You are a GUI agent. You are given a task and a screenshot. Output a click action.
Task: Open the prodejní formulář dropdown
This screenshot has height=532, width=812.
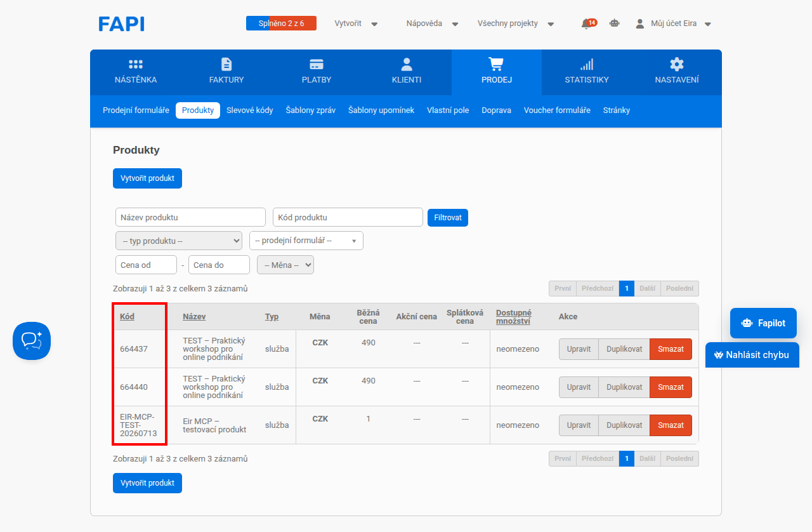(306, 241)
